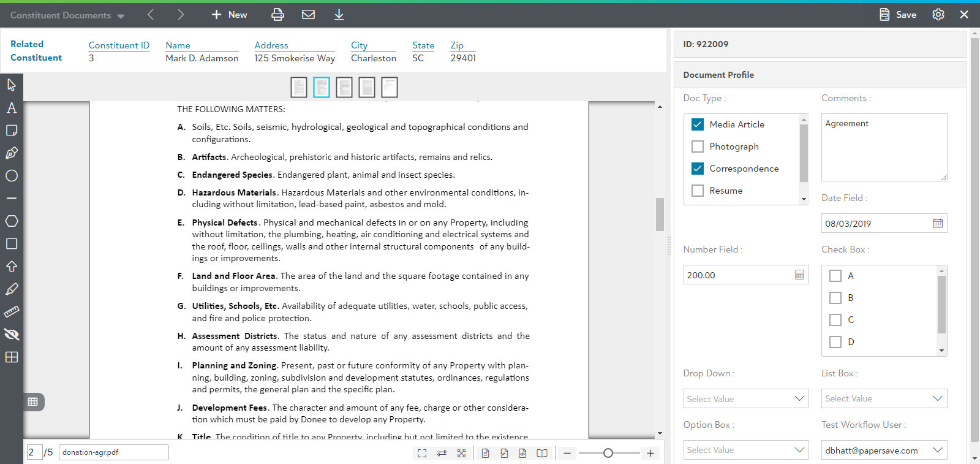The width and height of the screenshot is (980, 464).
Task: Adjust the zoom level slider handle
Action: (608, 453)
